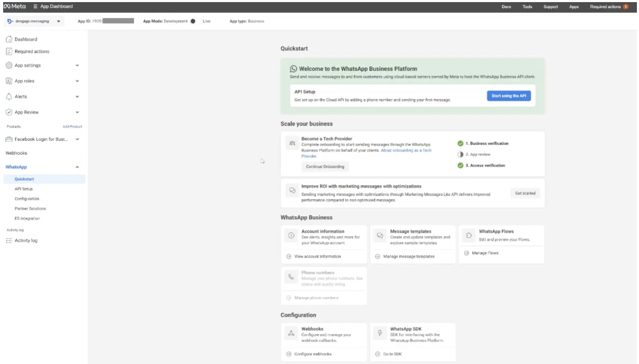Screen dimensions: 639x364
Task: Open Manage phone numbers link
Action: point(316,298)
